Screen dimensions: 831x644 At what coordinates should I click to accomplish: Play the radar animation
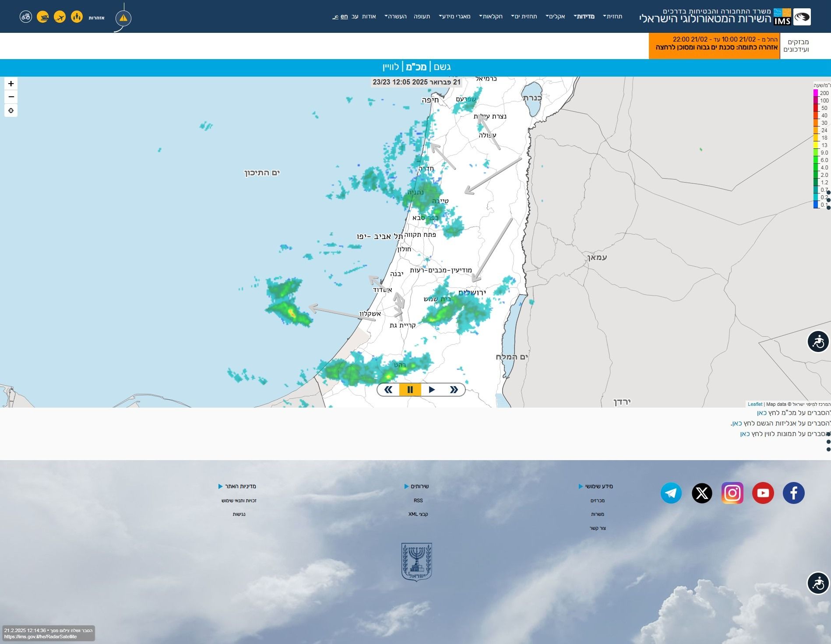(432, 390)
